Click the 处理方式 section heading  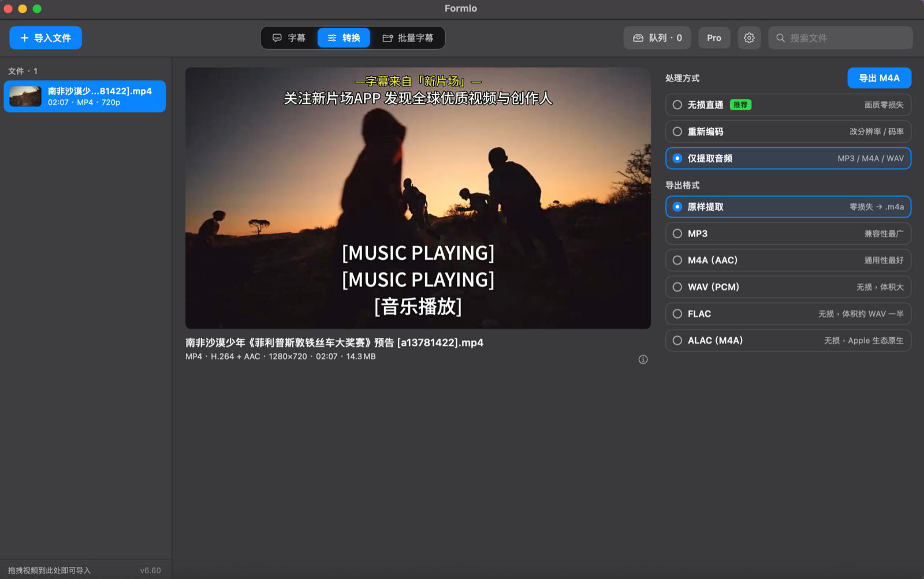[683, 78]
